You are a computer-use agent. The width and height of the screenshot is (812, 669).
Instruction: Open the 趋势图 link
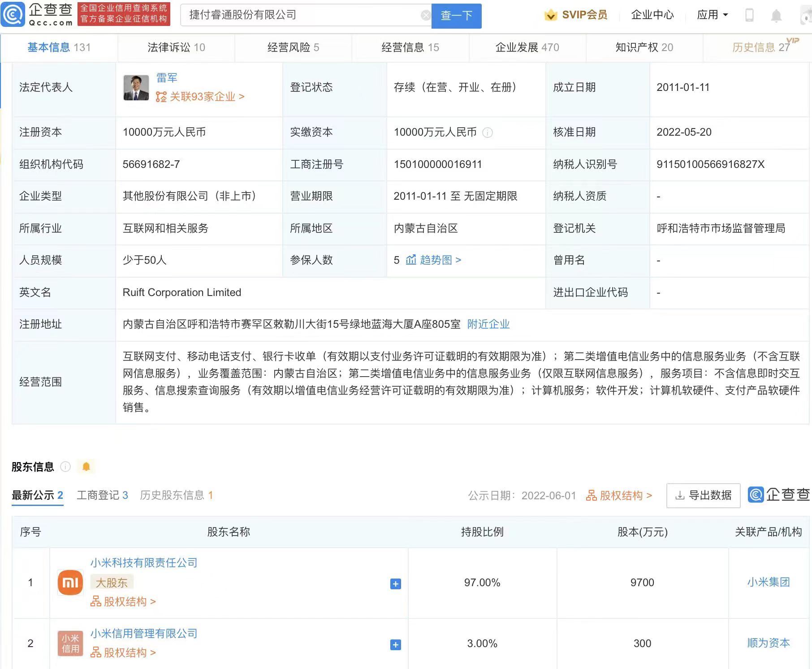click(x=441, y=260)
